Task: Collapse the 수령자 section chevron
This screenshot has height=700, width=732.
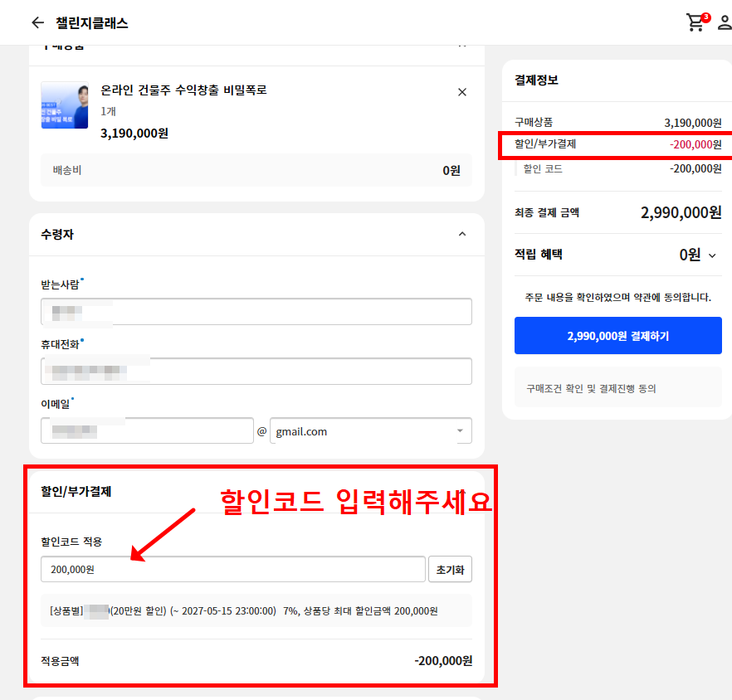Action: pyautogui.click(x=462, y=234)
